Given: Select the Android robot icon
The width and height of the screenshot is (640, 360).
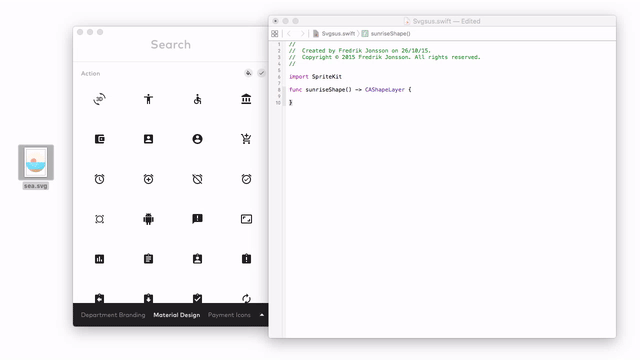Looking at the screenshot, I should point(149,219).
